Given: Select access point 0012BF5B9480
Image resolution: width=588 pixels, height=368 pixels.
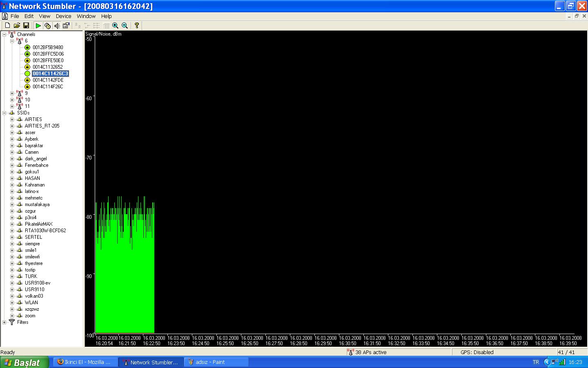Looking at the screenshot, I should click(48, 47).
